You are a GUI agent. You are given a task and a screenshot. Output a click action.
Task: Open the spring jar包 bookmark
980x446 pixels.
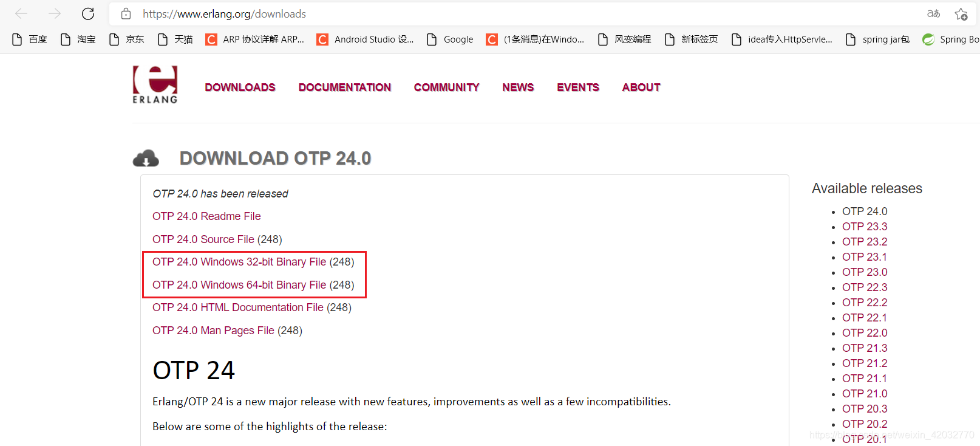click(x=878, y=39)
